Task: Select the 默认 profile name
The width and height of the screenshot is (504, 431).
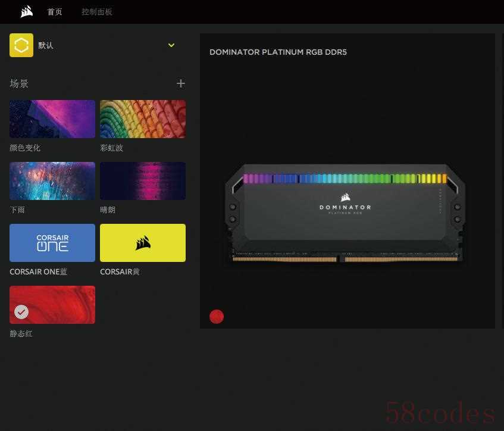Action: click(x=46, y=45)
